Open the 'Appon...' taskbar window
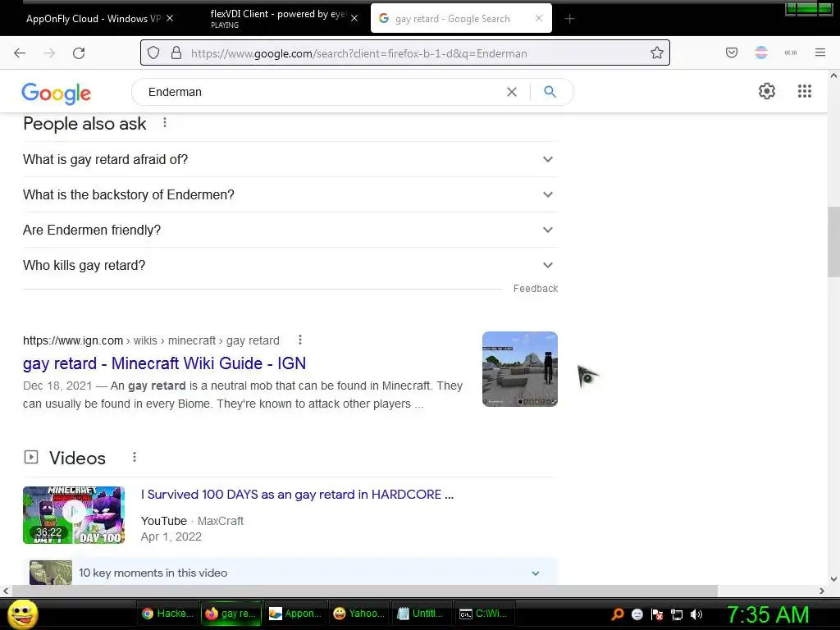Image resolution: width=840 pixels, height=630 pixels. tap(295, 614)
